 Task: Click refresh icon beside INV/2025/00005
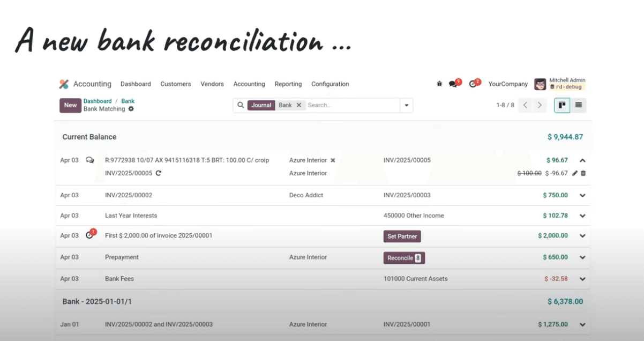coord(159,173)
